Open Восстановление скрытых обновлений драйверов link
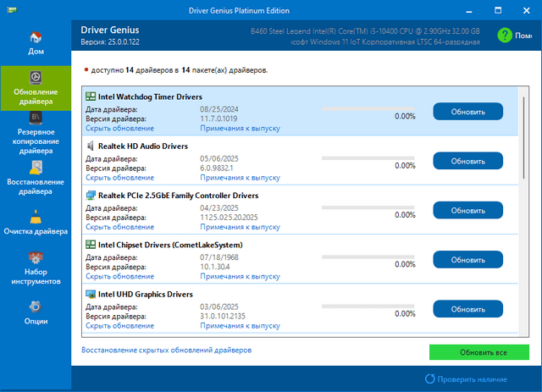Image resolution: width=542 pixels, height=392 pixels. 166,350
